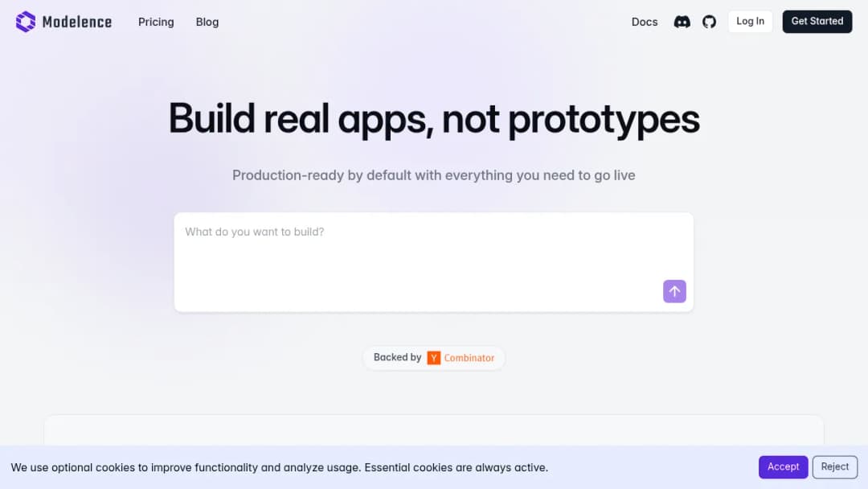
Task: Click the Modelence wordmark text
Action: coord(77,23)
